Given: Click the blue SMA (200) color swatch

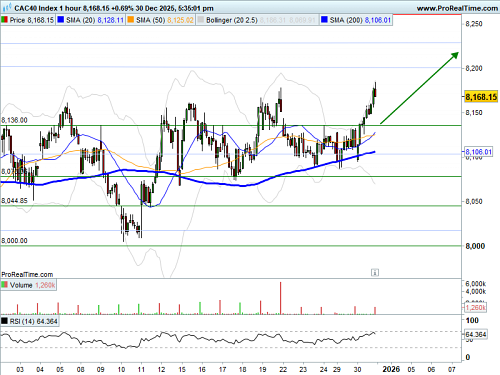Looking at the screenshot, I should 324,20.
